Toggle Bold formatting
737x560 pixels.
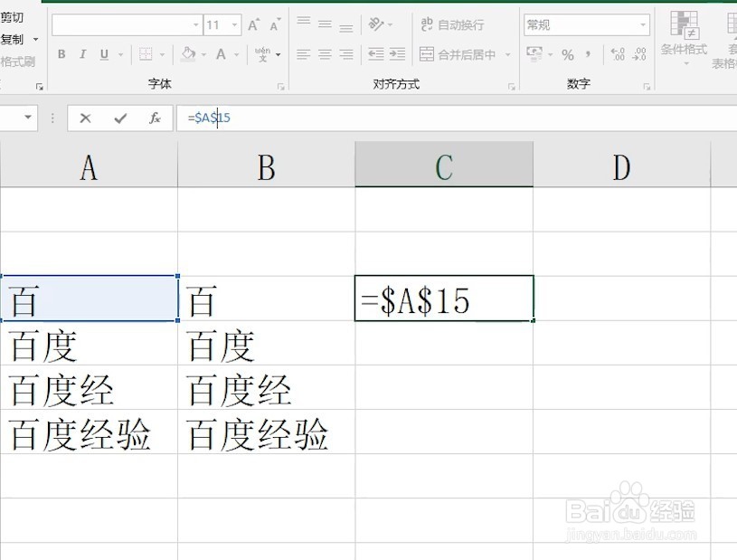tap(61, 54)
